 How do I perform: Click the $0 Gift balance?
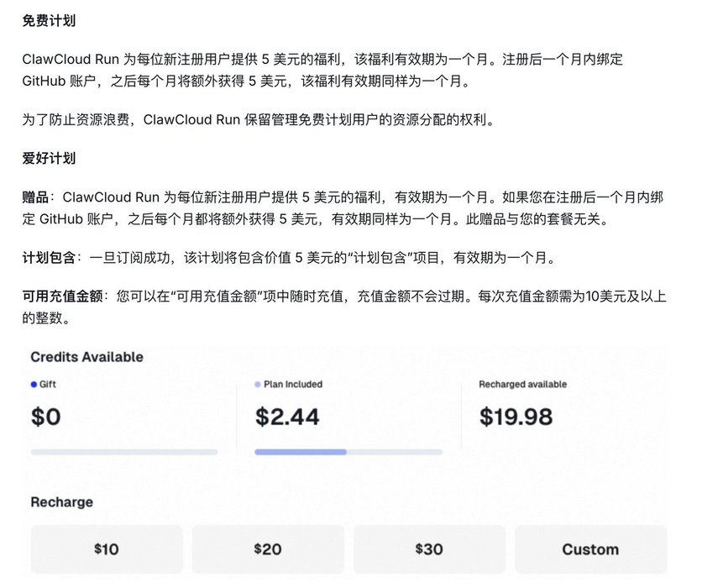pyautogui.click(x=46, y=417)
